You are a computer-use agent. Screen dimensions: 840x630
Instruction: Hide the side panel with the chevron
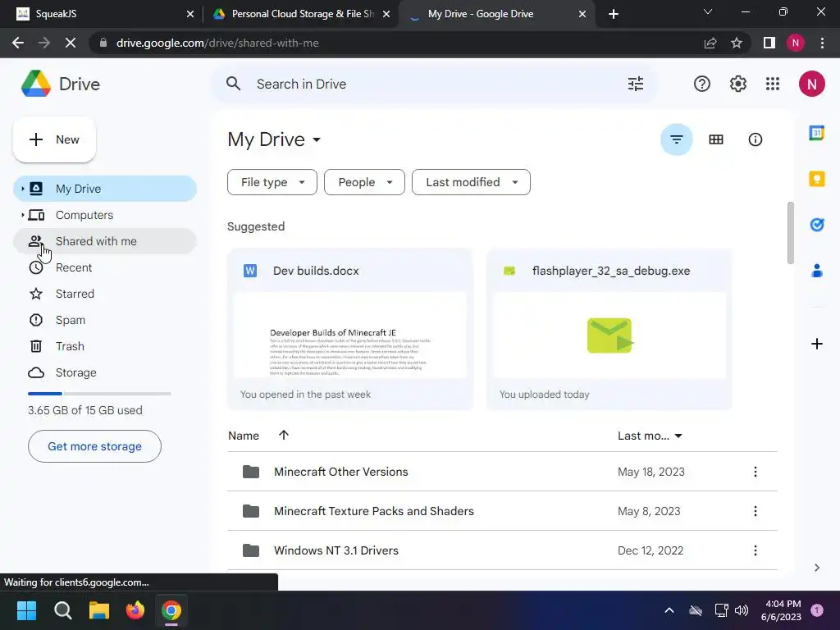click(x=816, y=568)
